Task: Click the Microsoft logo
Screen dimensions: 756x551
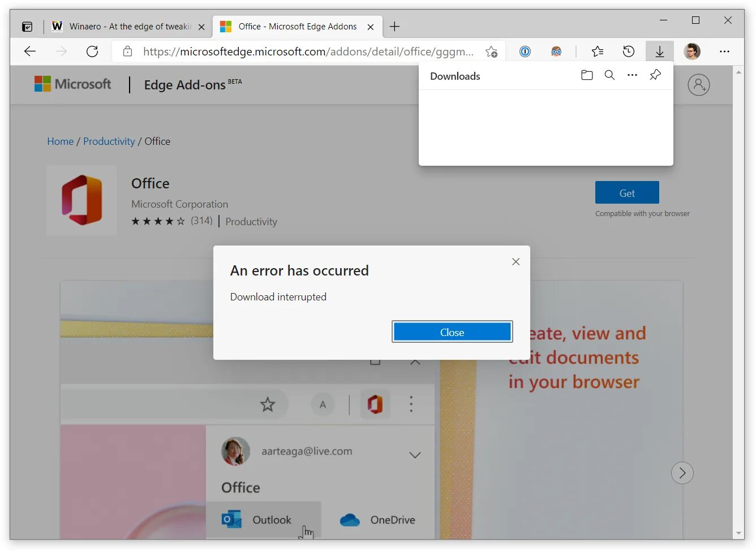Action: pos(73,84)
